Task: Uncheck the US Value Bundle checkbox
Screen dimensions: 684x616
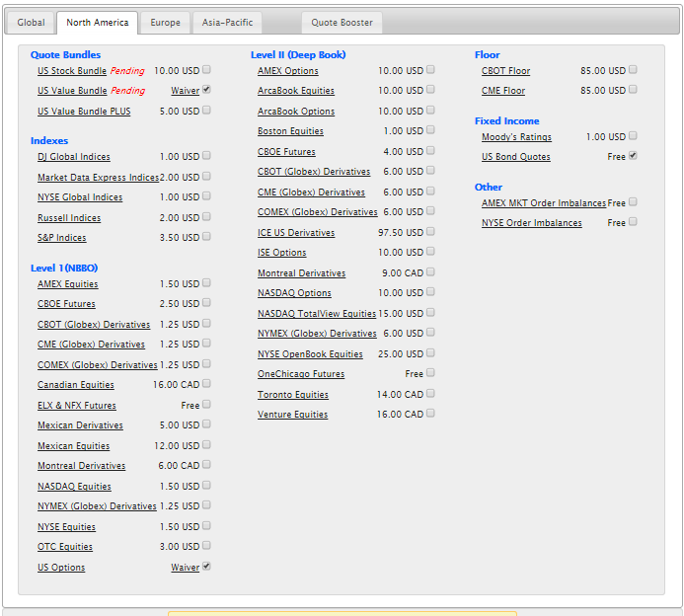Action: click(206, 90)
